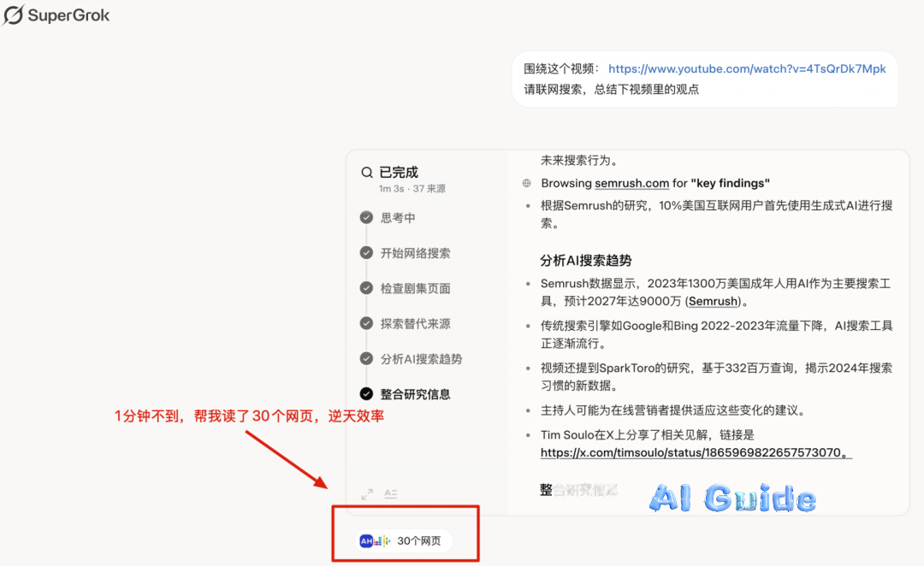Open the YouTube video link in the message
The image size is (924, 566).
[x=747, y=69]
